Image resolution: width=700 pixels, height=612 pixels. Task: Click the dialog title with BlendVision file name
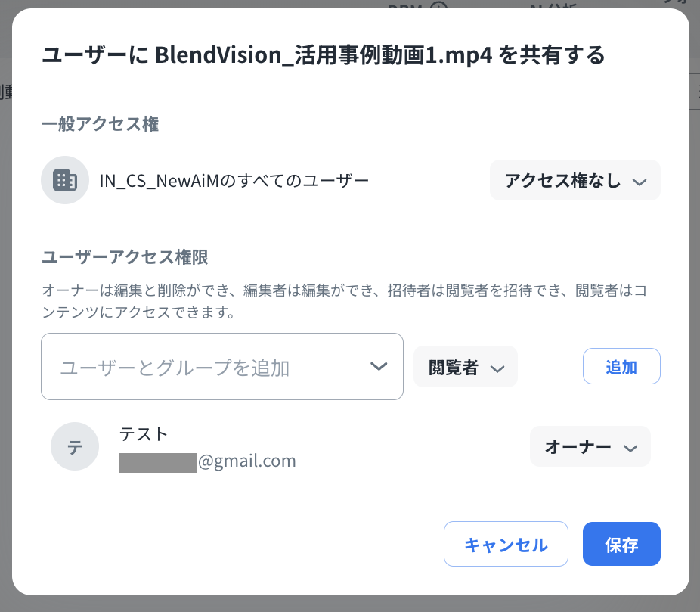point(323,55)
